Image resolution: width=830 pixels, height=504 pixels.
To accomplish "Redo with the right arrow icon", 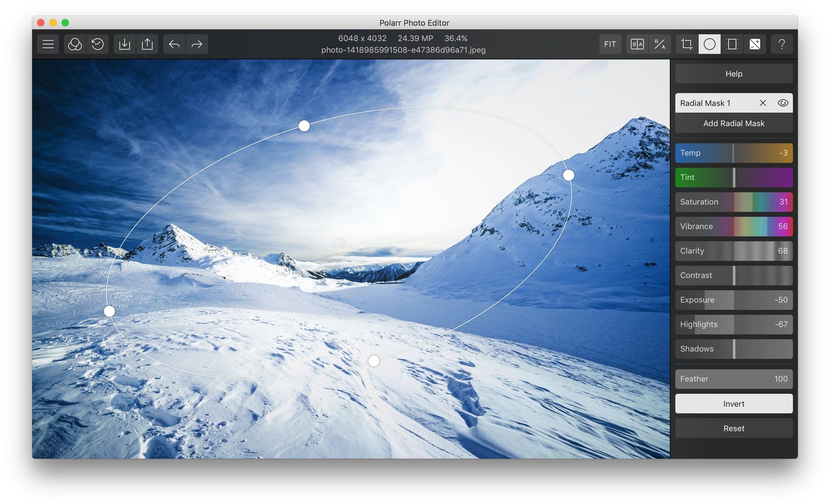I will pyautogui.click(x=197, y=44).
